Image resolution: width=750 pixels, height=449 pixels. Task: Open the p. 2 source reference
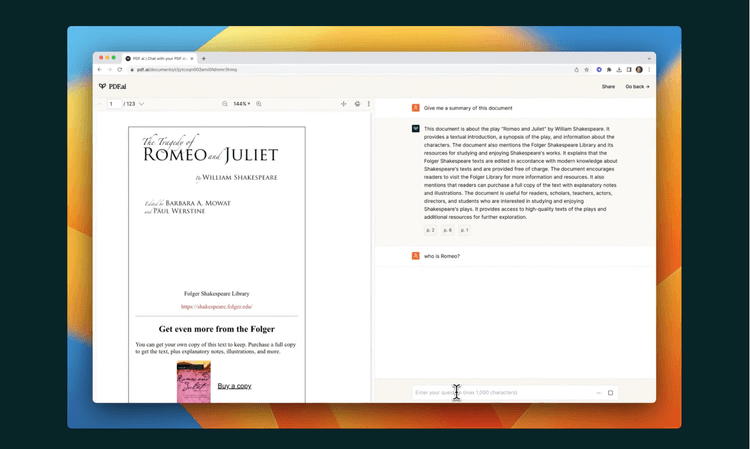[x=430, y=230]
